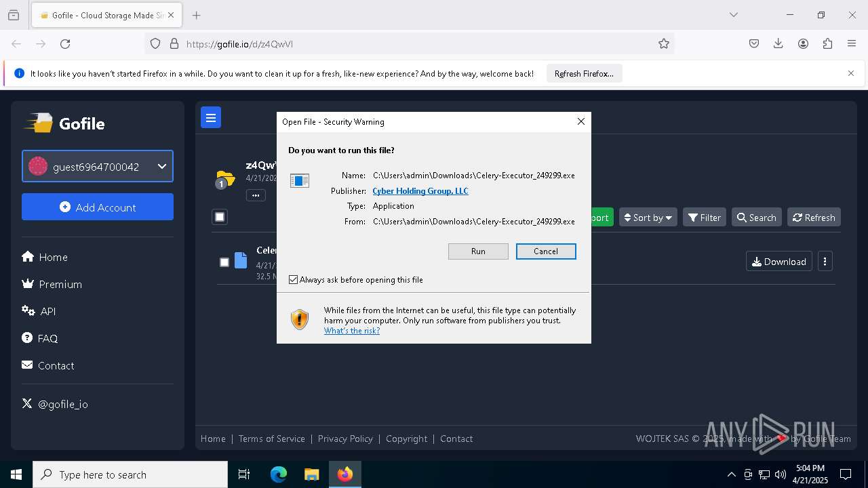The width and height of the screenshot is (868, 488).
Task: Open the Extensions puzzle icon
Action: point(827,44)
